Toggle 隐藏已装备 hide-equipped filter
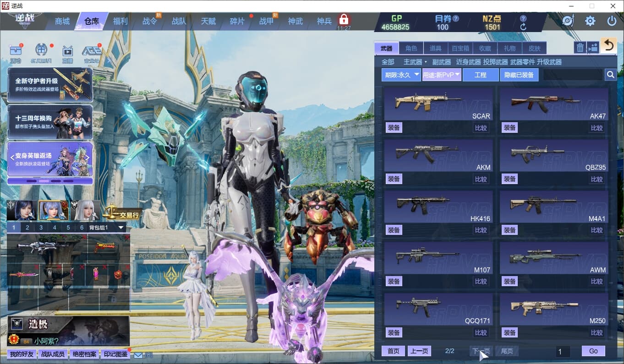Image resolution: width=624 pixels, height=364 pixels. click(519, 75)
